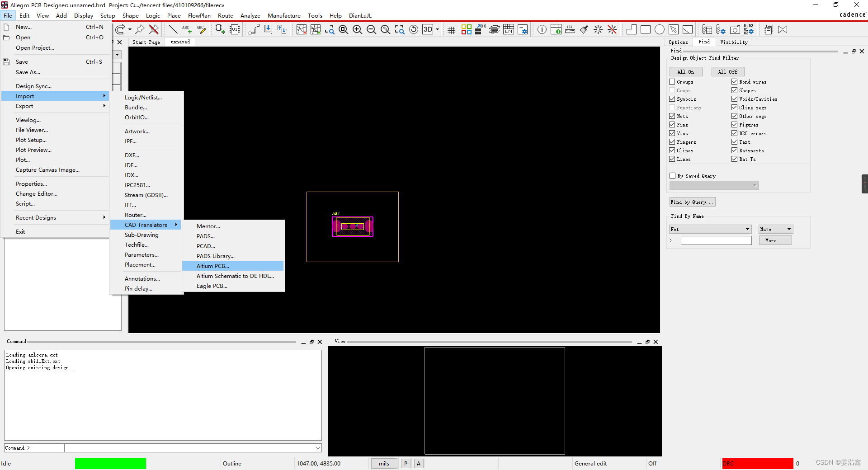Switch to the Options tab
Viewport: 868px width, 470px height.
click(x=678, y=42)
